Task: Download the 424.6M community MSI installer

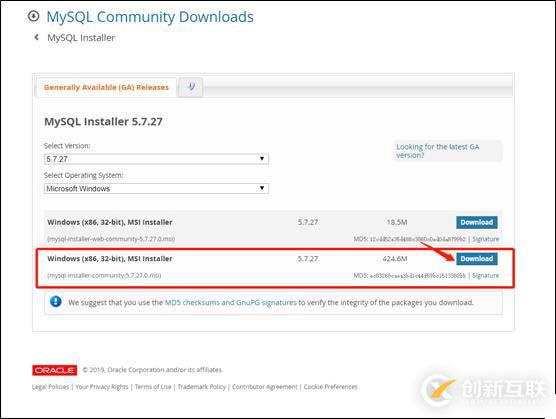Action: point(477,259)
